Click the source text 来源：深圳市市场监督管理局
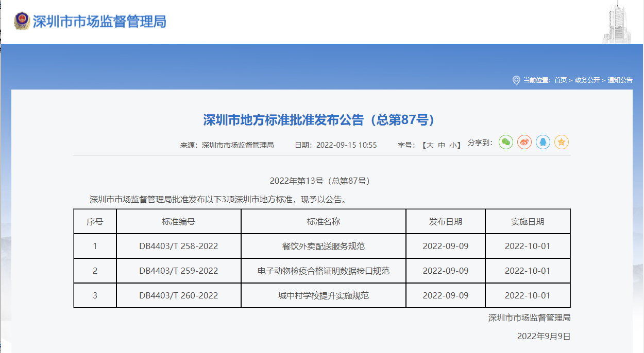This screenshot has width=644, height=353. (x=227, y=145)
